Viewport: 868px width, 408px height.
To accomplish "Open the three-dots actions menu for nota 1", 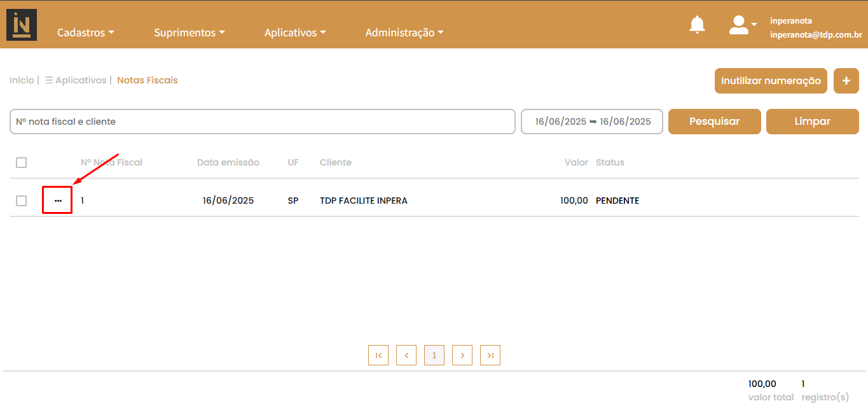I will [x=58, y=200].
